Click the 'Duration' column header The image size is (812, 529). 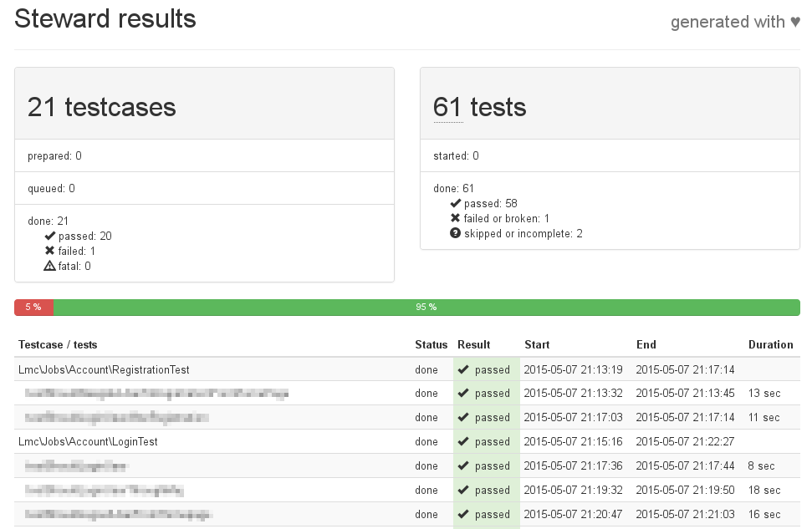[x=770, y=344]
